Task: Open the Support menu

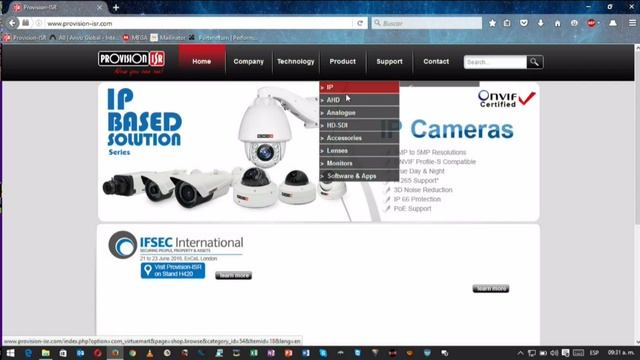Action: tap(389, 62)
